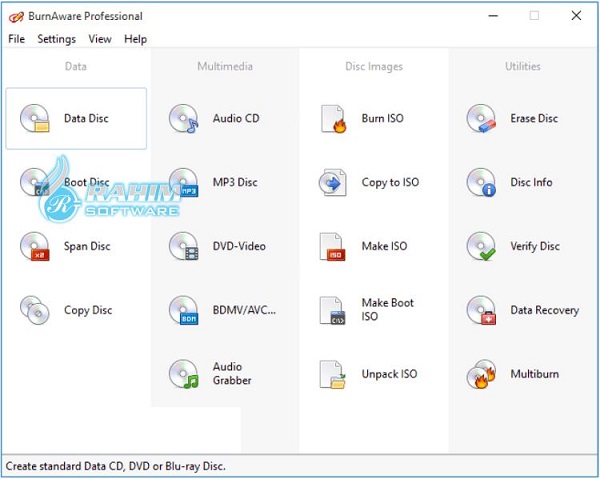
Task: Click the Audio Grabber label
Action: tap(232, 374)
